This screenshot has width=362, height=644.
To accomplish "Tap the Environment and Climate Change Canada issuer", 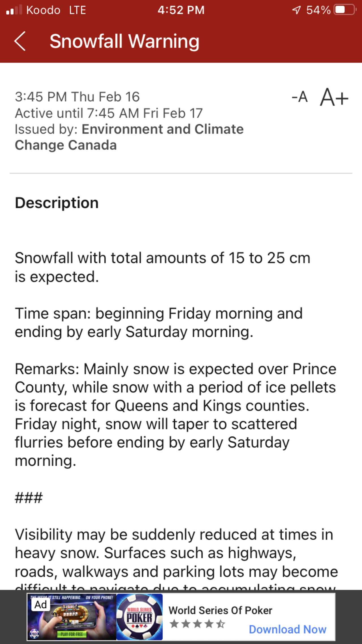I will 129,137.
